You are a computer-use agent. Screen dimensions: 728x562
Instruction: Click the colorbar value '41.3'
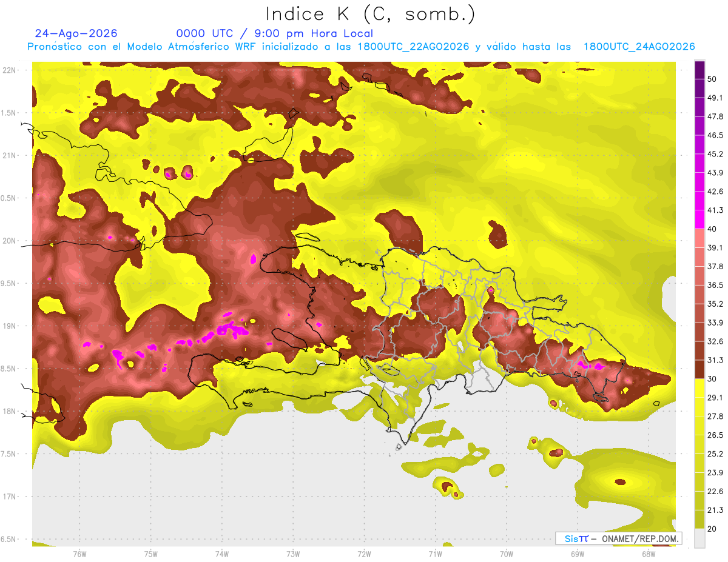716,210
